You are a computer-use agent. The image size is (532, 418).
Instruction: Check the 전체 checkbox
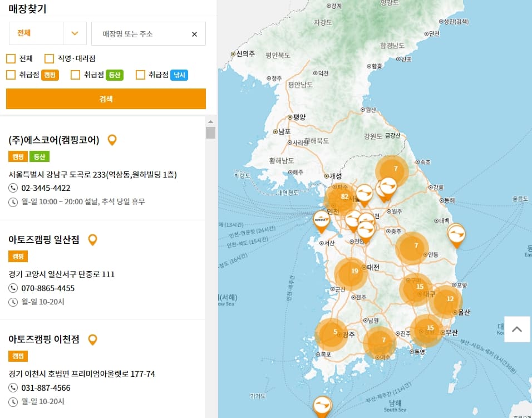[x=11, y=58]
